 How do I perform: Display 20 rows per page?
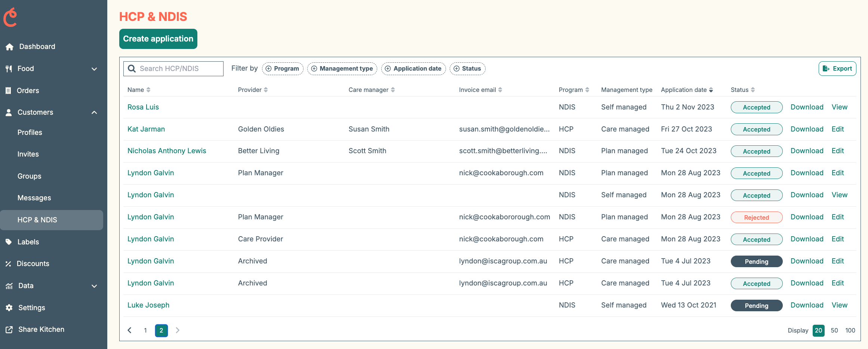coord(819,330)
